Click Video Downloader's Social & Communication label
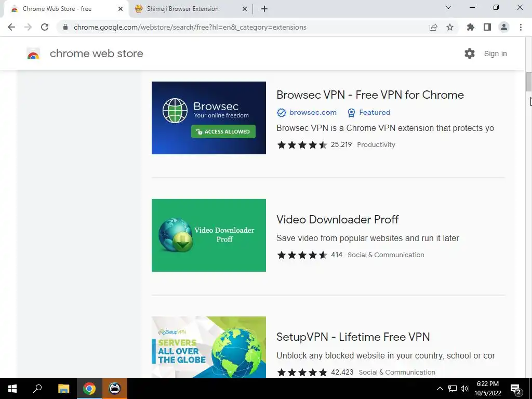 click(x=386, y=255)
